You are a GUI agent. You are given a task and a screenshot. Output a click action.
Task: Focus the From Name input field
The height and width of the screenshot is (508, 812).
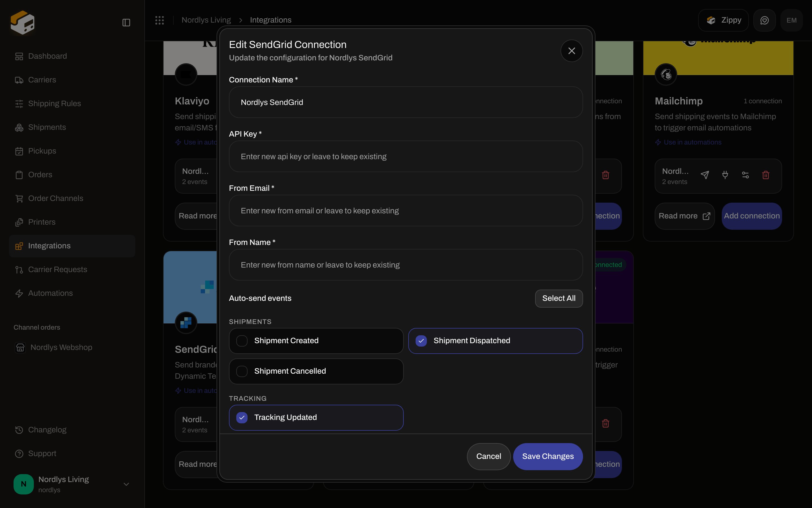tap(406, 265)
